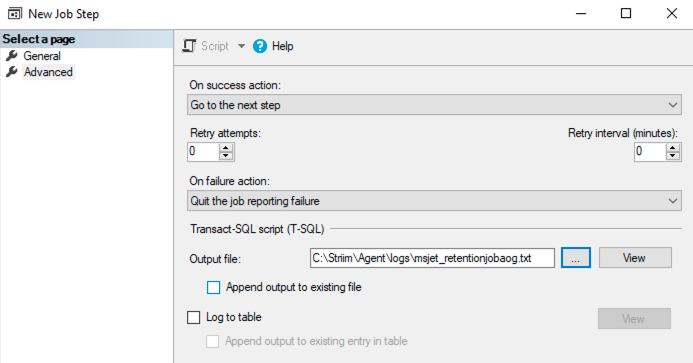This screenshot has width=693, height=363.
Task: Click the Output file path field
Action: (x=432, y=258)
